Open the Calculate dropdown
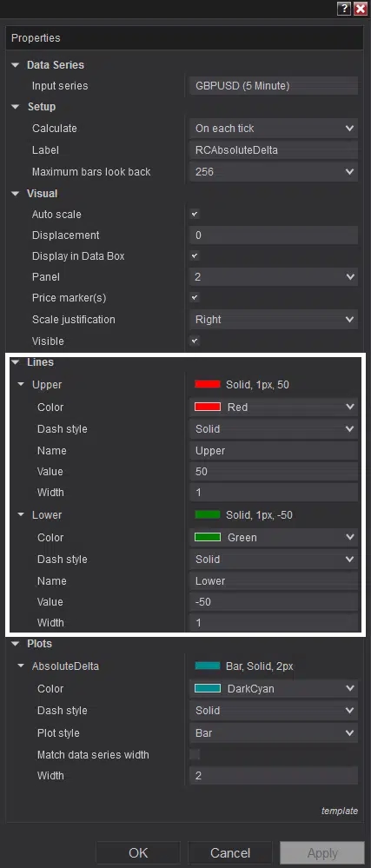 click(274, 128)
